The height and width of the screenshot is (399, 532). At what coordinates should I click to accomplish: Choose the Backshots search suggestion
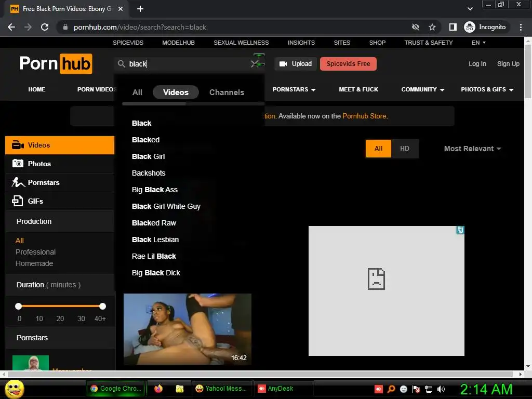(x=149, y=173)
